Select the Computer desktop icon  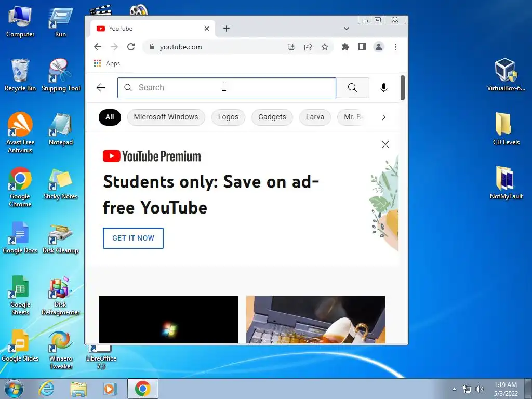tap(20, 22)
